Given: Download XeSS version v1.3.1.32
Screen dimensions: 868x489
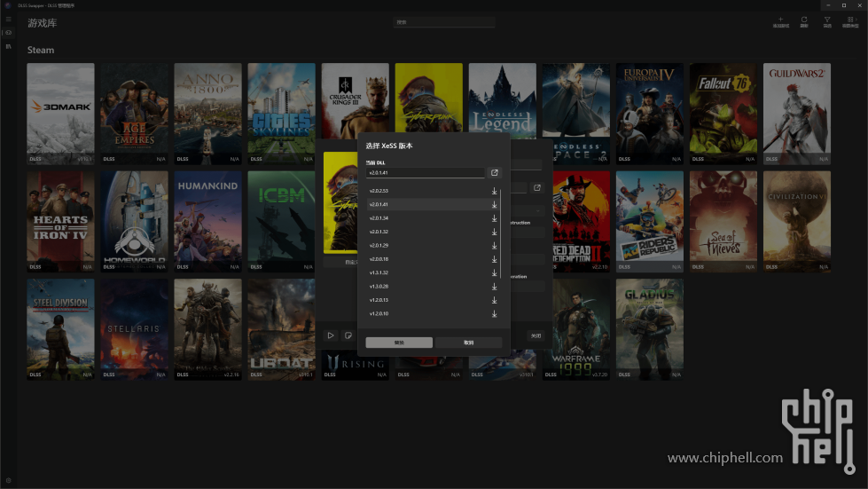Looking at the screenshot, I should [495, 273].
